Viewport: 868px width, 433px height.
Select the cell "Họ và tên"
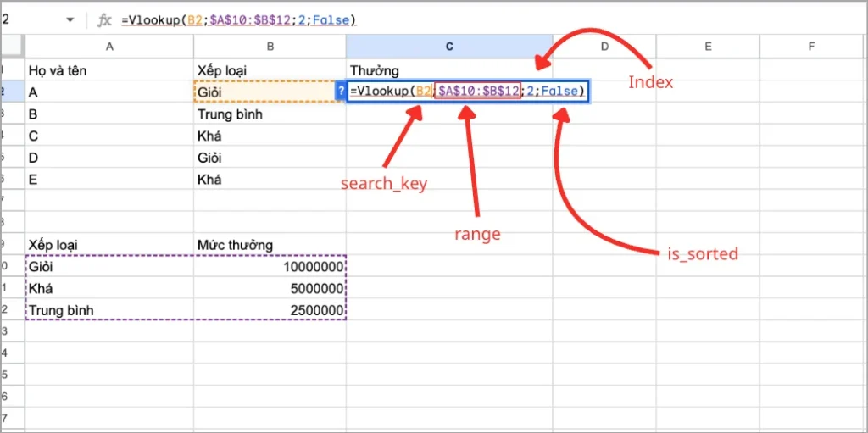109,70
